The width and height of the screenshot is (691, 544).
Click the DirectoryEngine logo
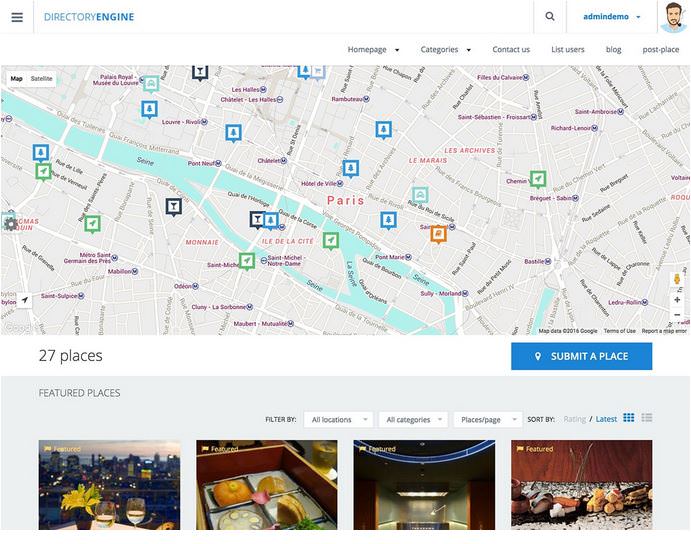click(89, 17)
